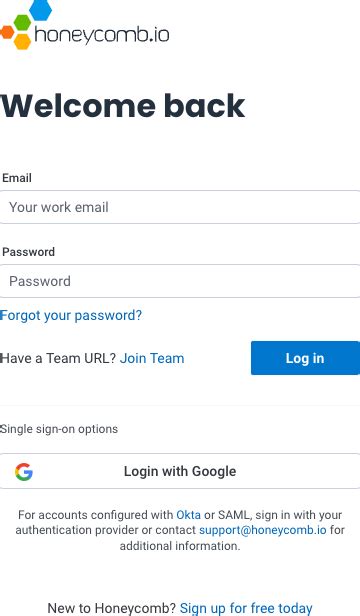Click the Single sign-on options text

pyautogui.click(x=59, y=429)
